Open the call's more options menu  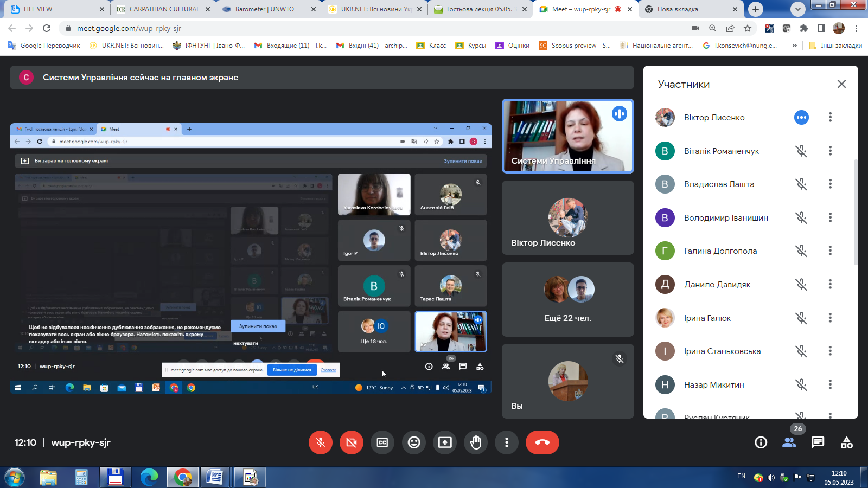(x=507, y=442)
